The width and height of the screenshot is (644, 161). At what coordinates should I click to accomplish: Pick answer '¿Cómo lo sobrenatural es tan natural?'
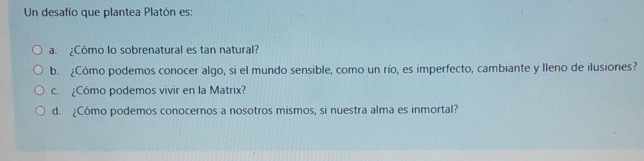pos(164,50)
